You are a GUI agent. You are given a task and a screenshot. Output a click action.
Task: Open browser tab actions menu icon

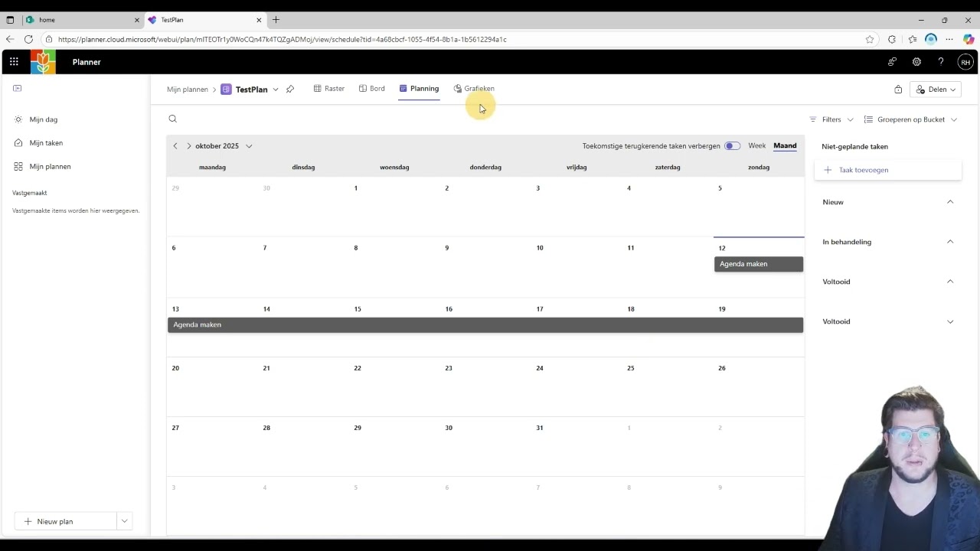click(x=10, y=20)
